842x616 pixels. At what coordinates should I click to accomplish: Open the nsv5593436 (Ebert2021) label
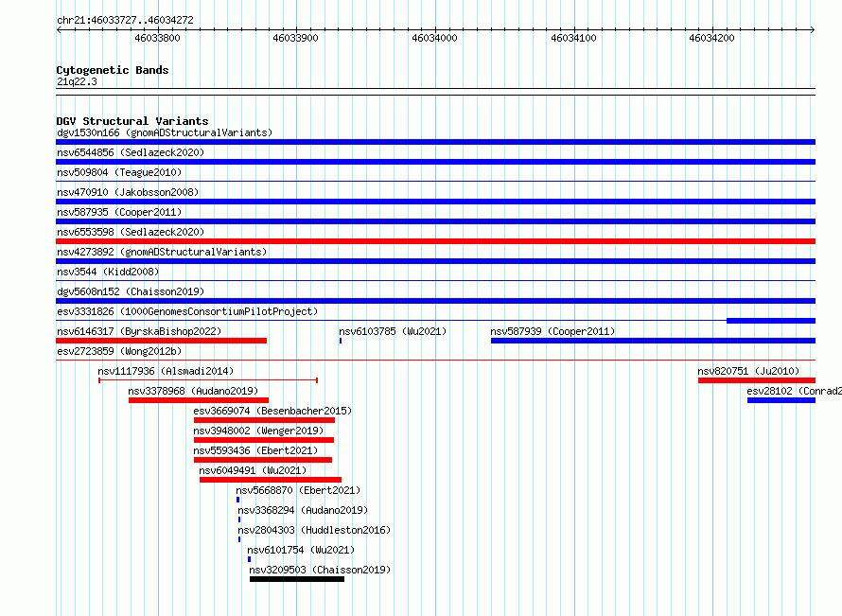tap(255, 450)
